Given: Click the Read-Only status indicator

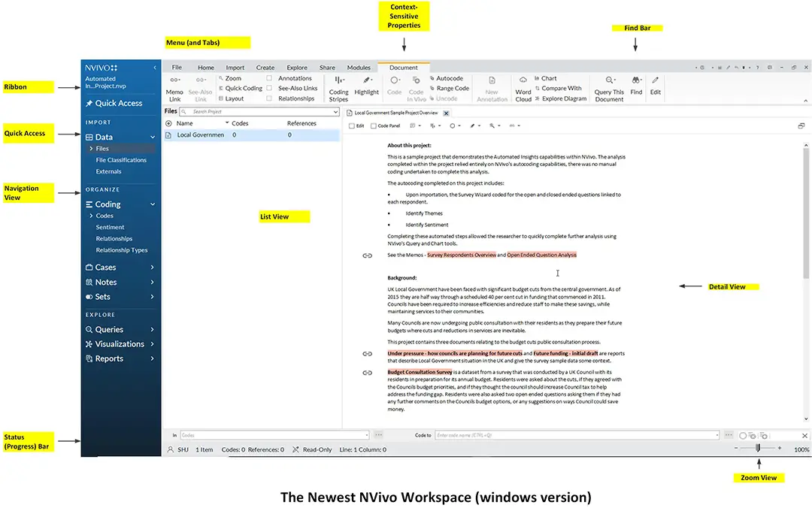Looking at the screenshot, I should pos(317,449).
